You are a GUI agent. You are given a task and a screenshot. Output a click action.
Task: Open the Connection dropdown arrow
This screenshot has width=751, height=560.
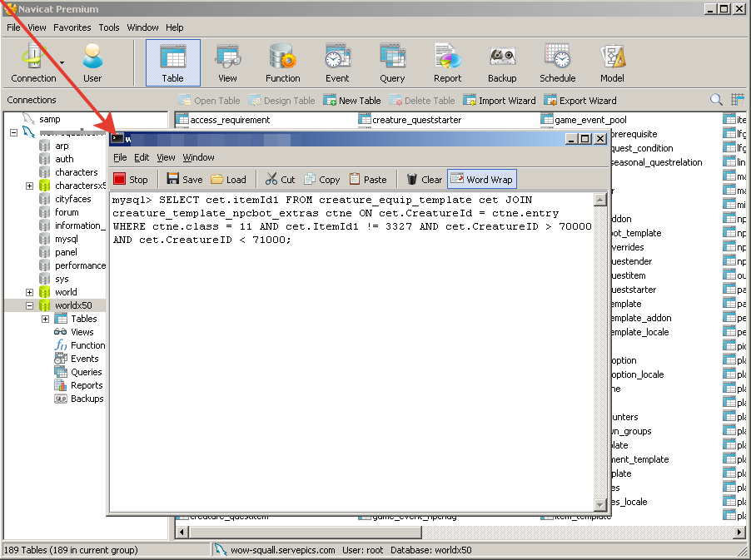(x=62, y=62)
